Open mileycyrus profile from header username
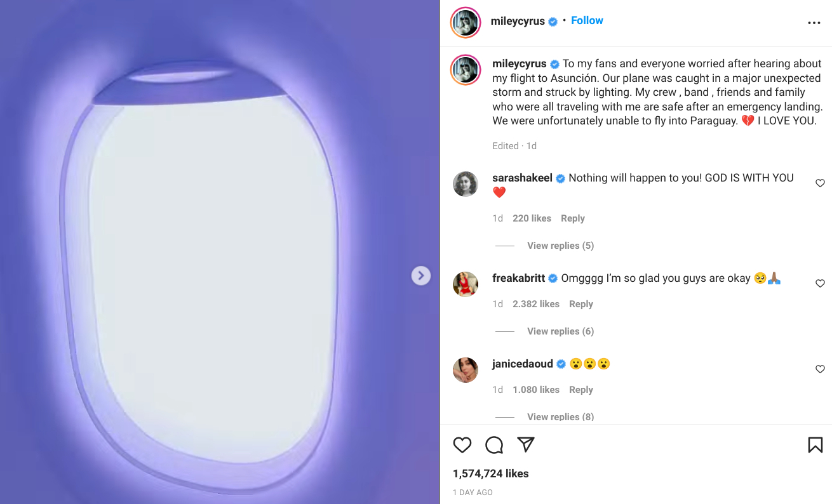 coord(518,21)
